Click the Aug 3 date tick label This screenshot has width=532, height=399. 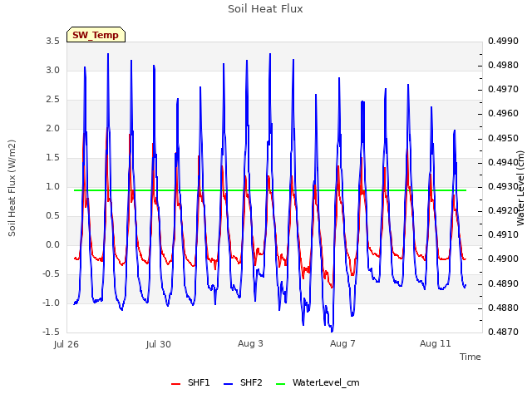coord(250,343)
